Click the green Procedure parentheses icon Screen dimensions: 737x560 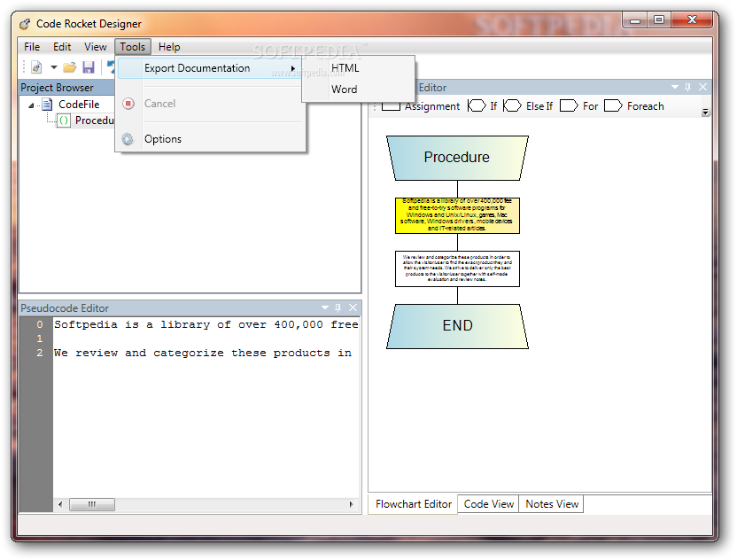[64, 121]
